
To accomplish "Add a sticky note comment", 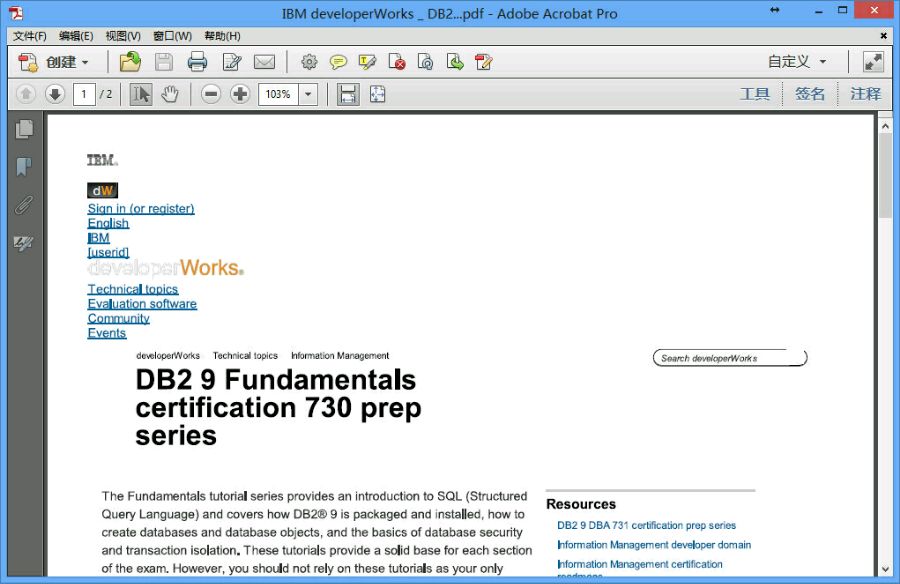I will click(x=338, y=62).
